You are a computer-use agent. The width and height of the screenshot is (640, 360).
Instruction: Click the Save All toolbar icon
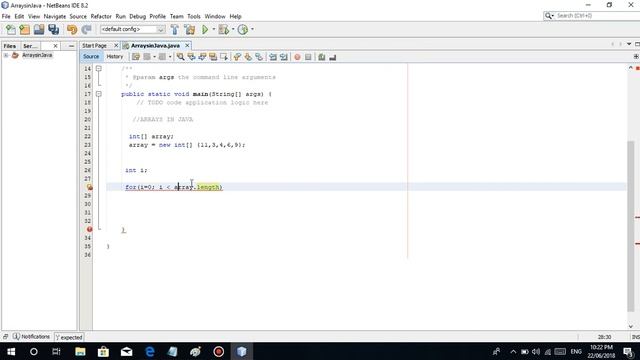(x=53, y=29)
